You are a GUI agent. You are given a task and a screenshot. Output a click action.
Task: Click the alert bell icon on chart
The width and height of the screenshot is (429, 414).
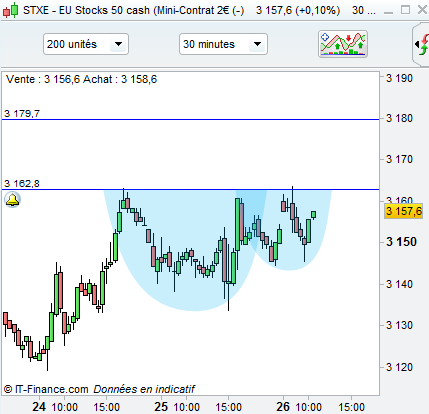coord(13,200)
